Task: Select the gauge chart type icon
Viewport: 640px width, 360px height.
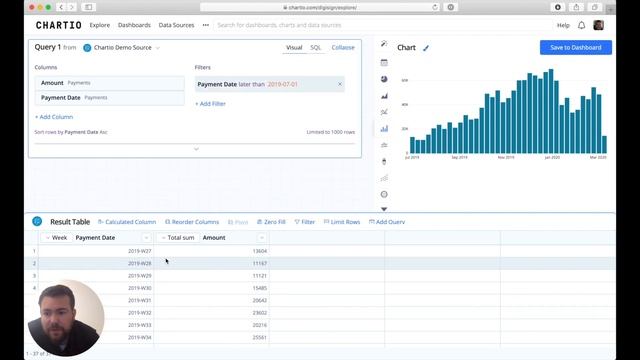Action: coord(384,194)
